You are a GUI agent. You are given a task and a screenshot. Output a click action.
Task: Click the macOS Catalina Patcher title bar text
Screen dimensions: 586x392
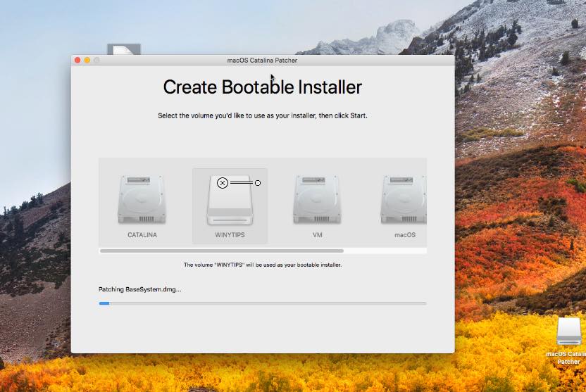[262, 60]
